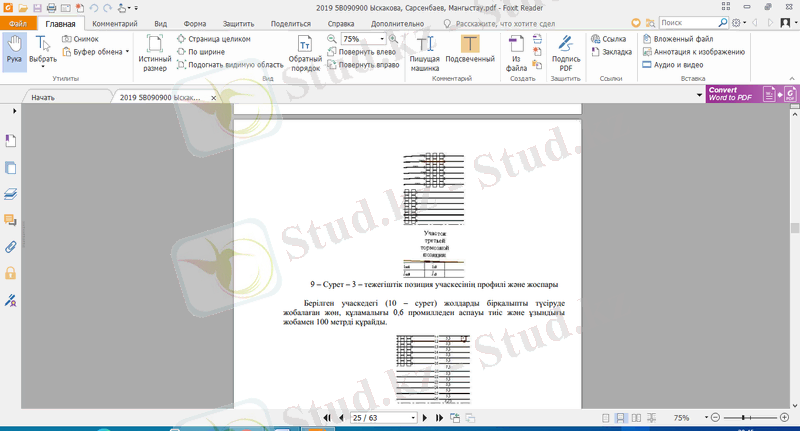Open the Comments panel in the sidebar
This screenshot has height=431, width=800.
(x=11, y=219)
